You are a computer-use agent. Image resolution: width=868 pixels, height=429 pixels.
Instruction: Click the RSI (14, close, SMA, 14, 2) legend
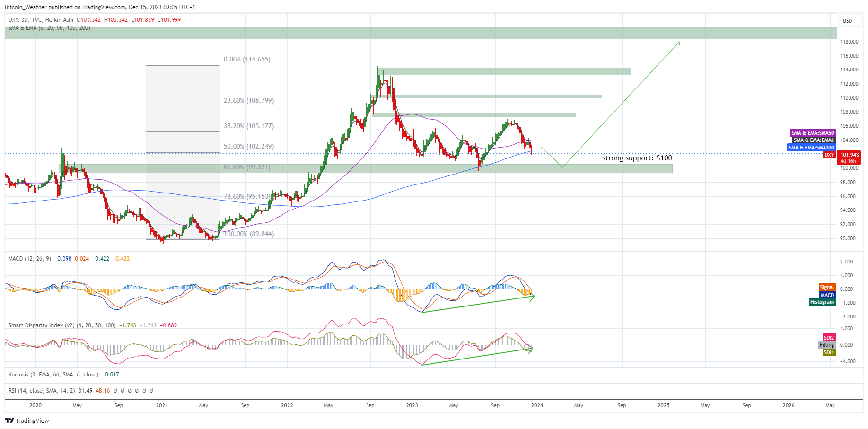[42, 391]
